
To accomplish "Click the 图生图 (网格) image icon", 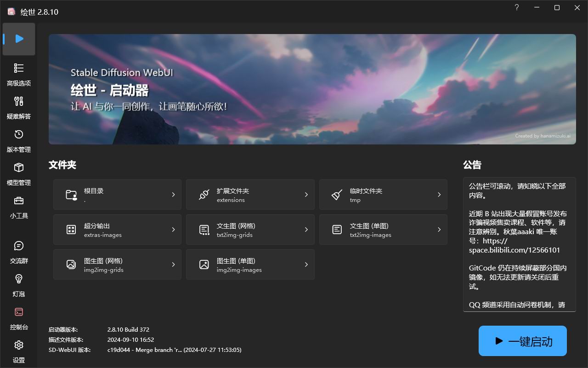I will pos(71,264).
